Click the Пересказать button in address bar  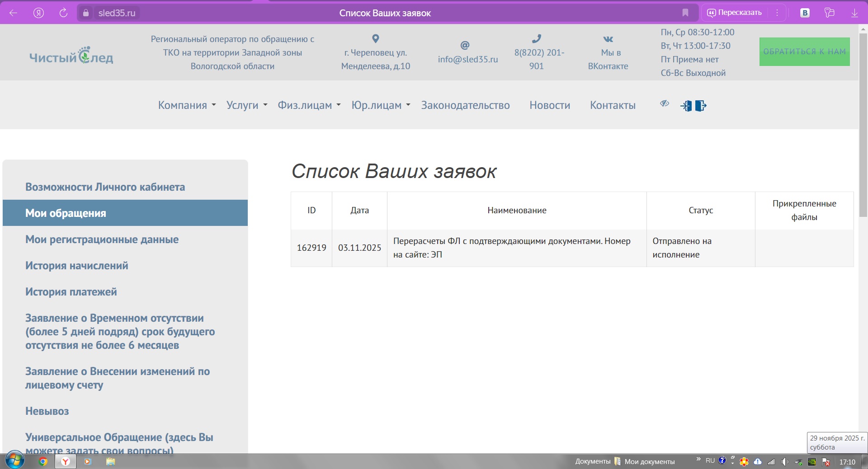[735, 13]
